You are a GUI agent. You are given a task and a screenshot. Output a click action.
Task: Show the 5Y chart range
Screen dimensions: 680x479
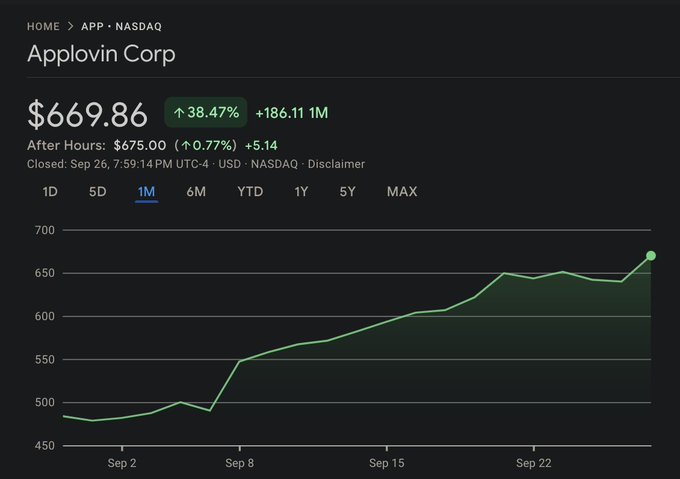(347, 191)
